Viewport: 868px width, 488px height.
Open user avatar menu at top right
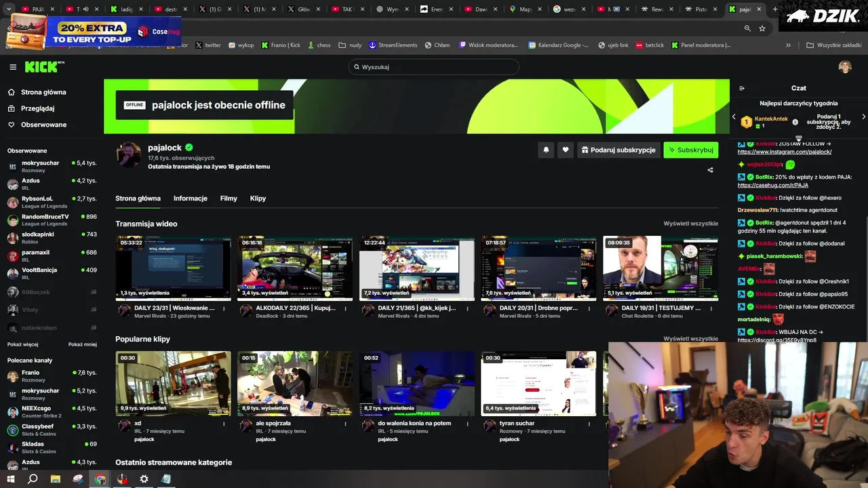click(845, 66)
